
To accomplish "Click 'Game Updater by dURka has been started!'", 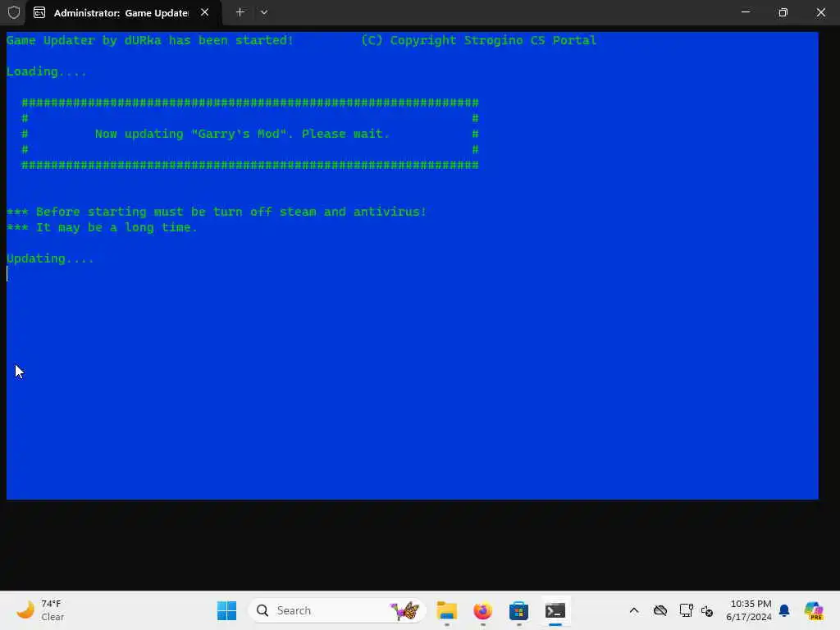I will coord(150,40).
